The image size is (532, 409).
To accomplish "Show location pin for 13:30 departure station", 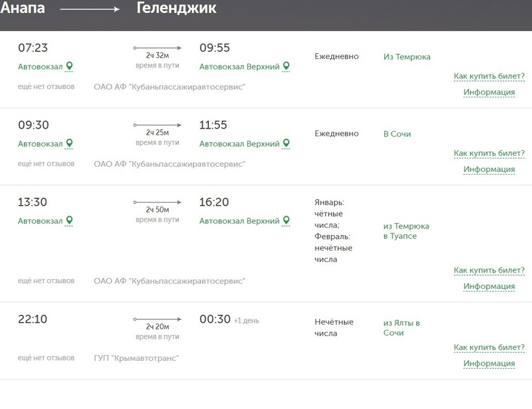I will tap(69, 221).
